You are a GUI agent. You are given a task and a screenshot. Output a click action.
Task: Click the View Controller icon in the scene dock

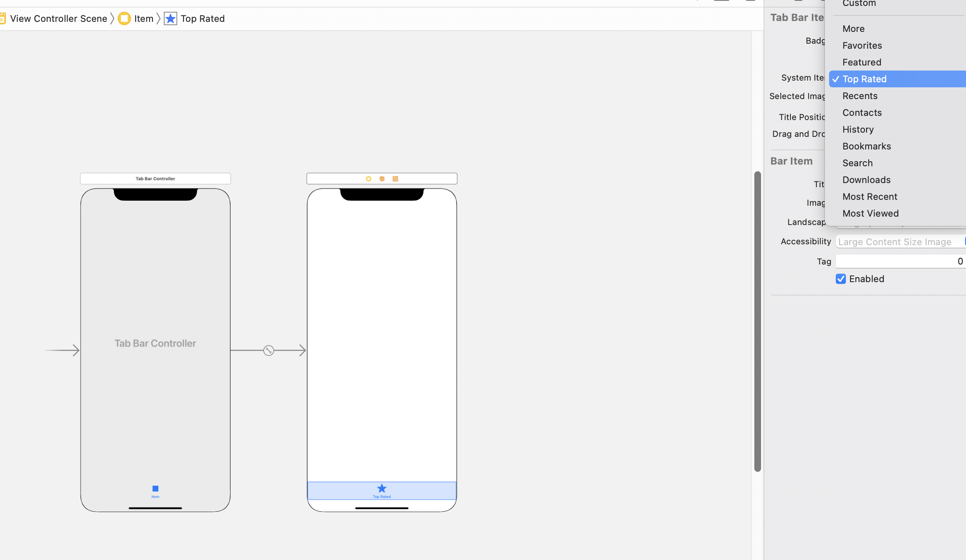pos(368,179)
